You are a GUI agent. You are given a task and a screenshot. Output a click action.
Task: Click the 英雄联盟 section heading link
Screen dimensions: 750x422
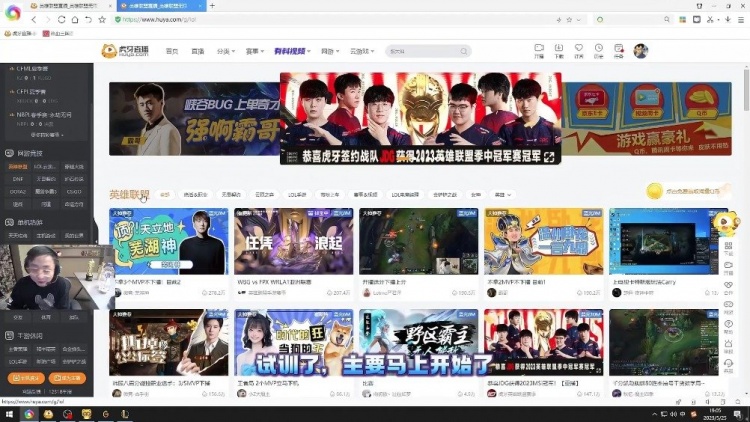[129, 194]
